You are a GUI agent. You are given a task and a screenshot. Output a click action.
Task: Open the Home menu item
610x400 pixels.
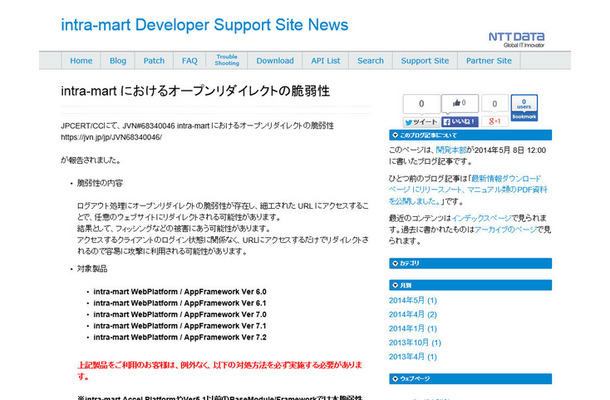(x=81, y=61)
